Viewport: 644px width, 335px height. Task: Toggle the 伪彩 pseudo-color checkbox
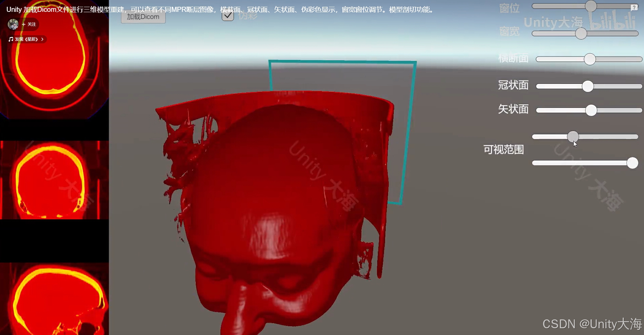228,15
